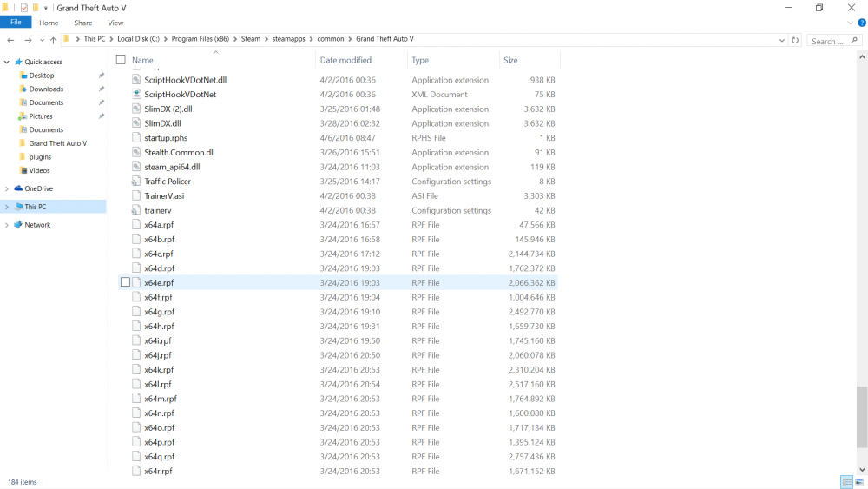Sort by the Size column header
Image resolution: width=868 pixels, height=489 pixels.
510,60
